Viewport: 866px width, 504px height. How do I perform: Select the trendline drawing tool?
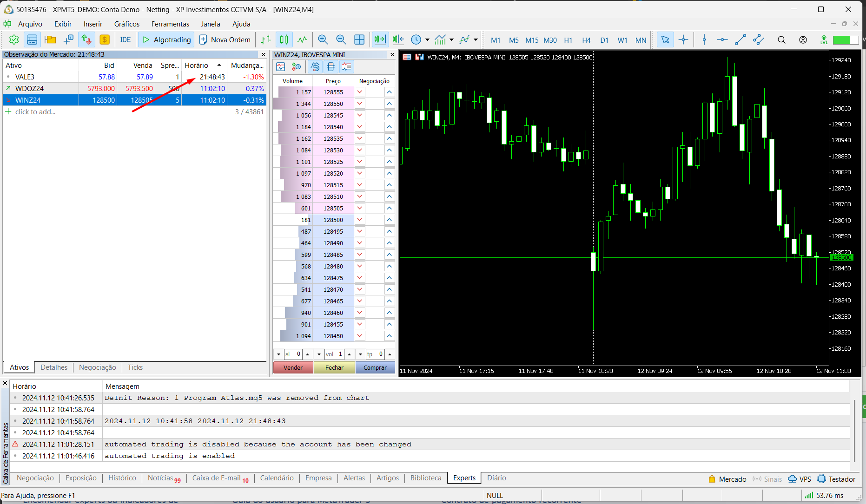pyautogui.click(x=740, y=40)
